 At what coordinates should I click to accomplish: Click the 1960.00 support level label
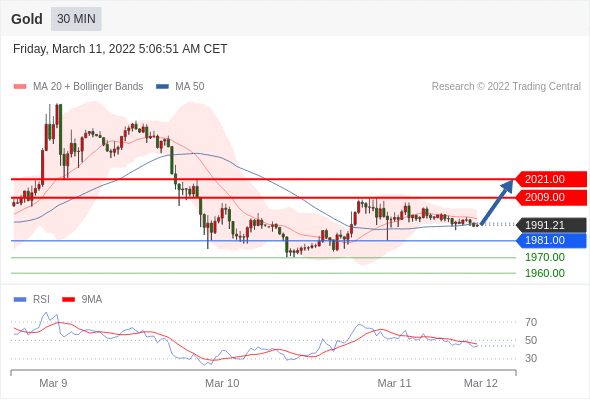[545, 273]
